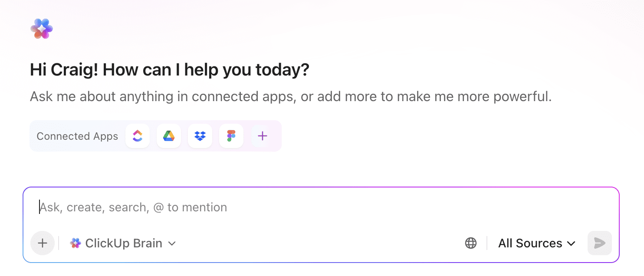Expand the chevron beside All Sources
The image size is (644, 276).
point(572,243)
